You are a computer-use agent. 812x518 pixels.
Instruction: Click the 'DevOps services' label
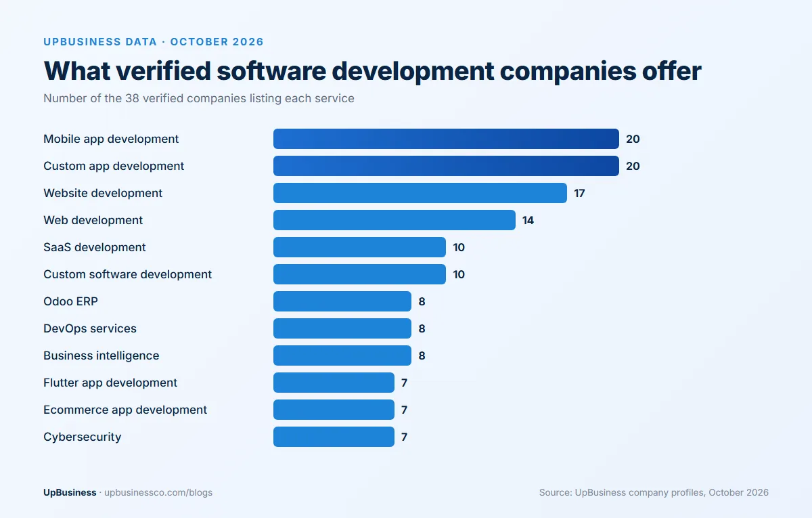[x=90, y=328]
